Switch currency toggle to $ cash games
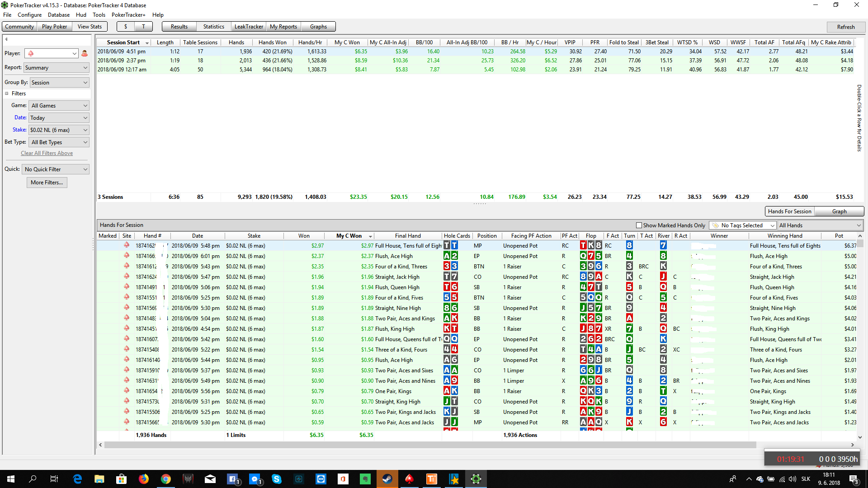 [126, 27]
